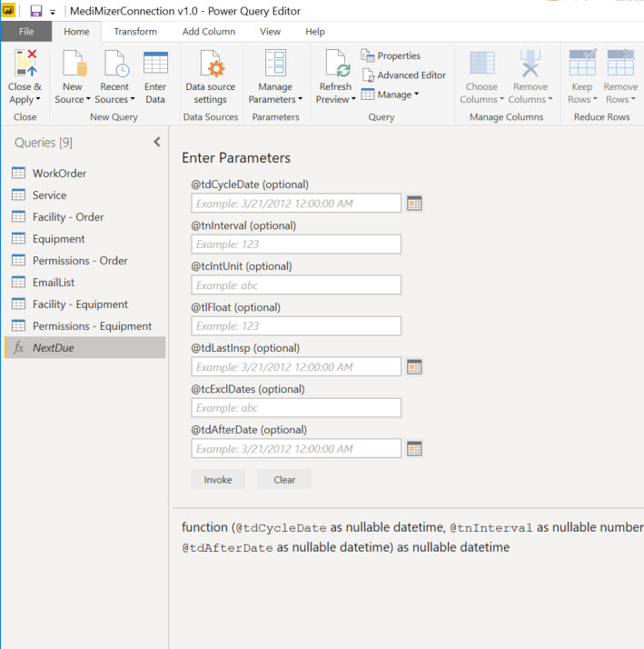Select the EmailList query
This screenshot has width=644, height=649.
click(84, 283)
